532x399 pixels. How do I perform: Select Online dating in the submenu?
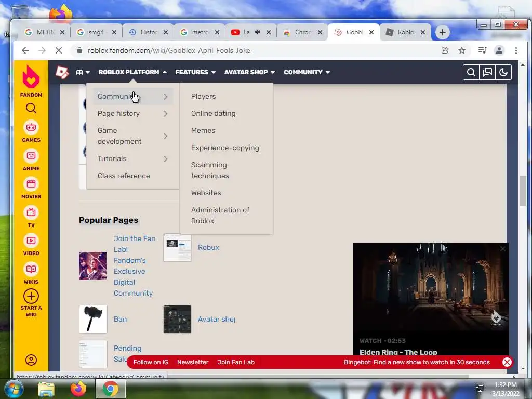tap(213, 113)
